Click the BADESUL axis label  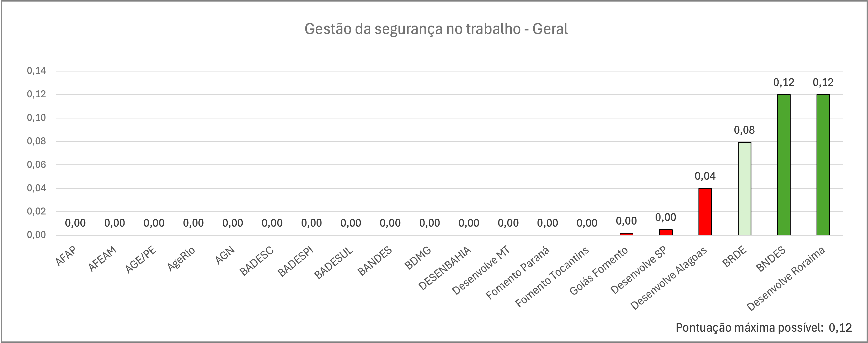(334, 263)
